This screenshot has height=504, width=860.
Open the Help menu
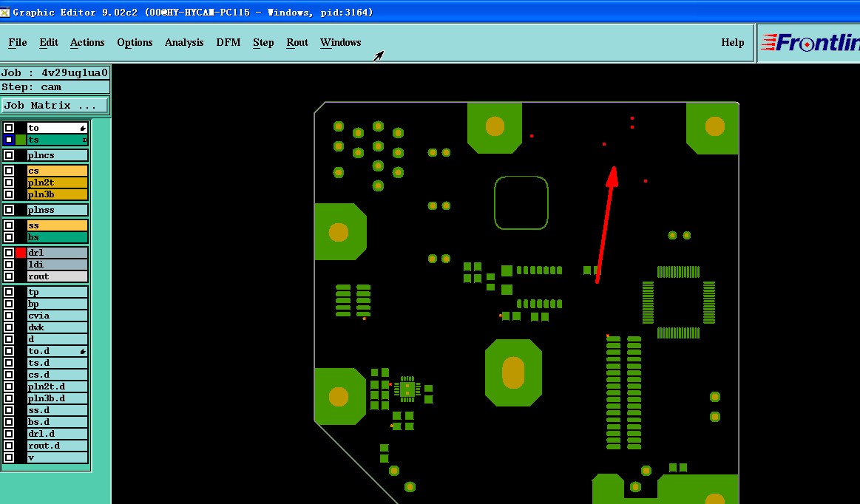[x=732, y=42]
